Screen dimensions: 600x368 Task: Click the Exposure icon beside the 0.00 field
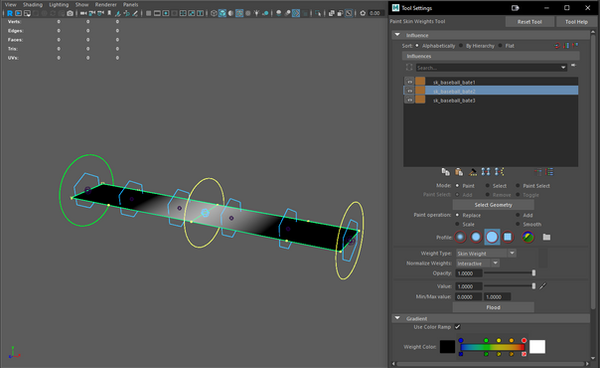[362, 13]
